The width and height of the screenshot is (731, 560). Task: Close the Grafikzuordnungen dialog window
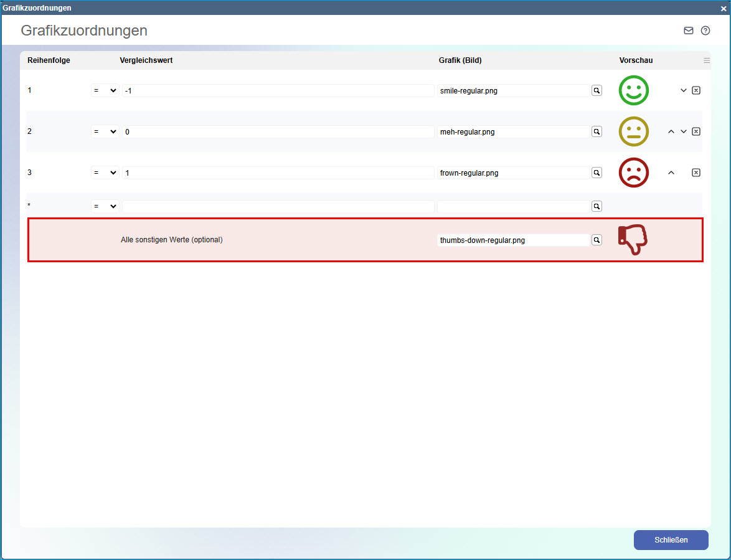coord(723,8)
